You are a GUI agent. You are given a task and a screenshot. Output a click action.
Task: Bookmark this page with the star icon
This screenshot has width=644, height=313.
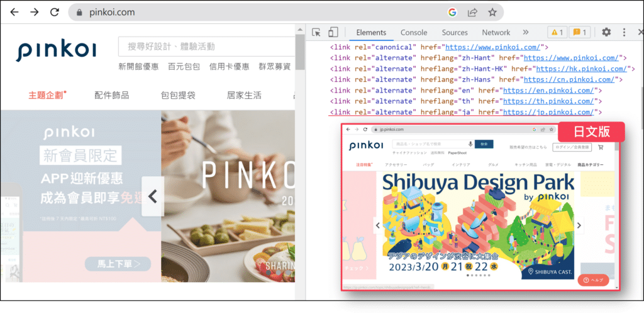[492, 12]
